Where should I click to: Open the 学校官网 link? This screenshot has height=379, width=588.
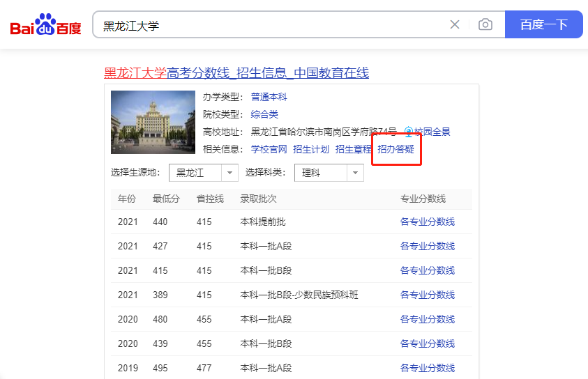[269, 149]
